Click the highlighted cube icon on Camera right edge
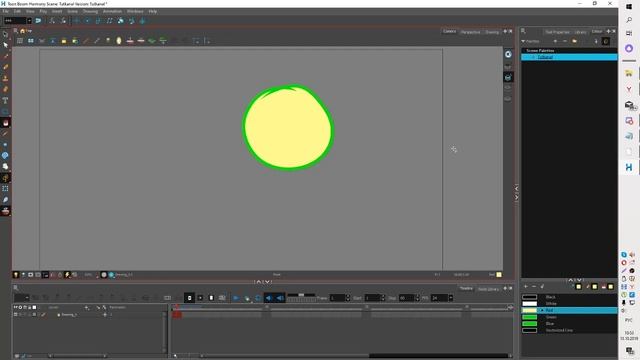The width and height of the screenshot is (640, 360). 508,77
